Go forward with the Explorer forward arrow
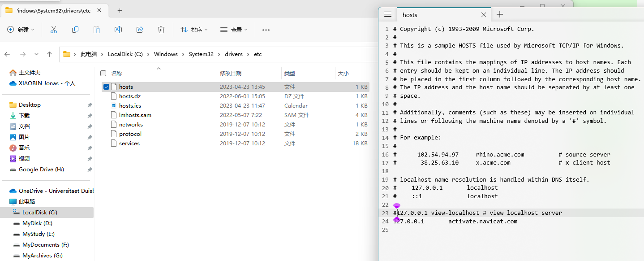644x261 pixels. click(23, 54)
